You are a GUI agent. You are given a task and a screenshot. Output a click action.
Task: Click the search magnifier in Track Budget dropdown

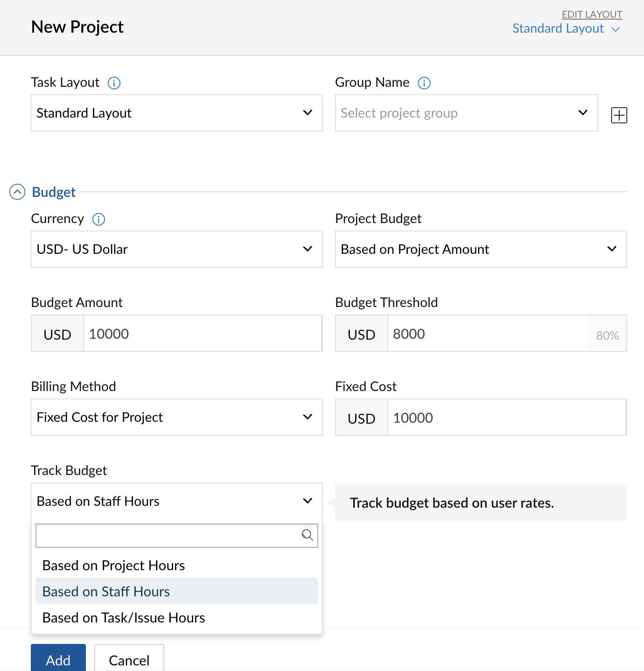coord(307,535)
